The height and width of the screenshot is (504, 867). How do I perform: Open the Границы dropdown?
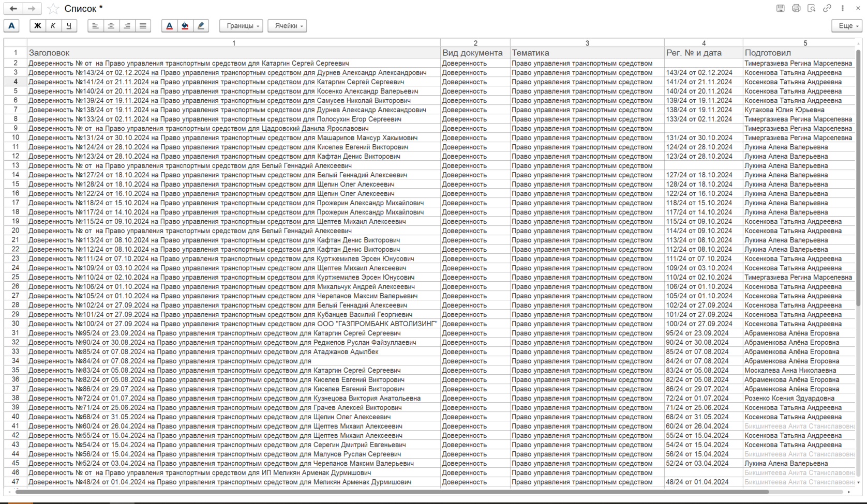[x=242, y=26]
